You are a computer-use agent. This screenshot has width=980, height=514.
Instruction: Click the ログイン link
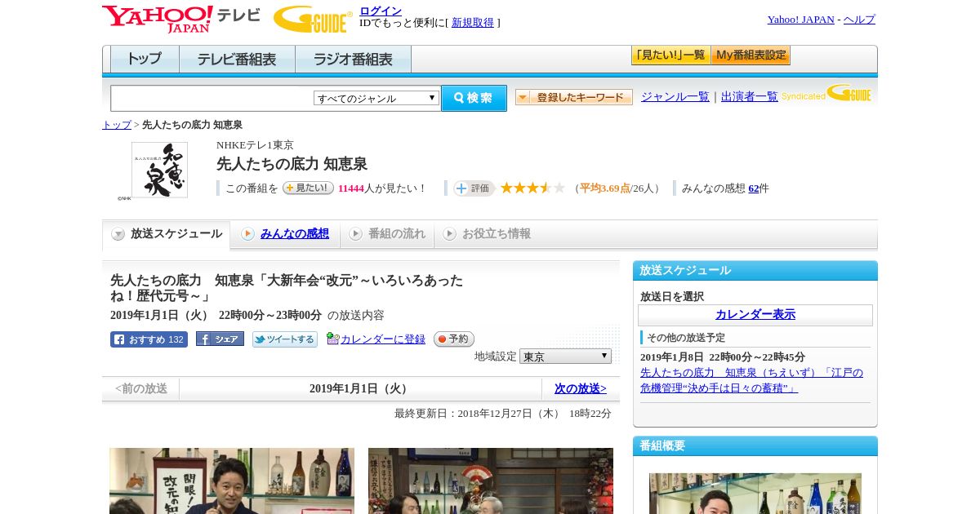click(381, 11)
